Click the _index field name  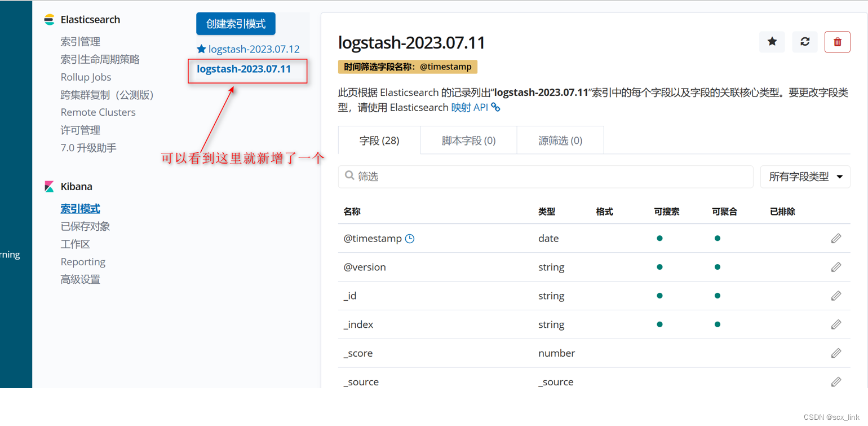coord(358,325)
